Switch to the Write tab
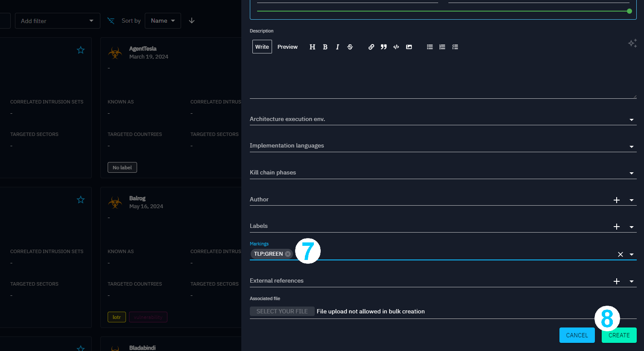Screen dimensions: 644x351 point(262,47)
